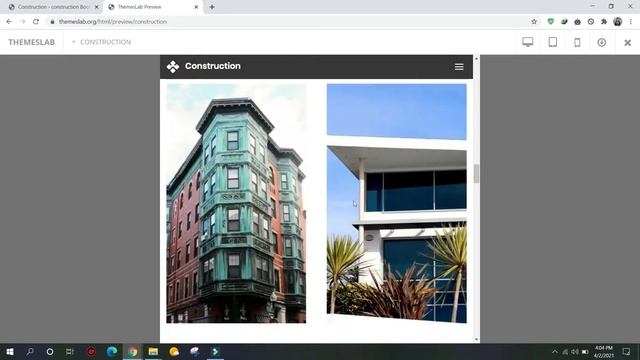Close the ThemesLab Preview tab
This screenshot has width=640, height=360.
pos(196,7)
